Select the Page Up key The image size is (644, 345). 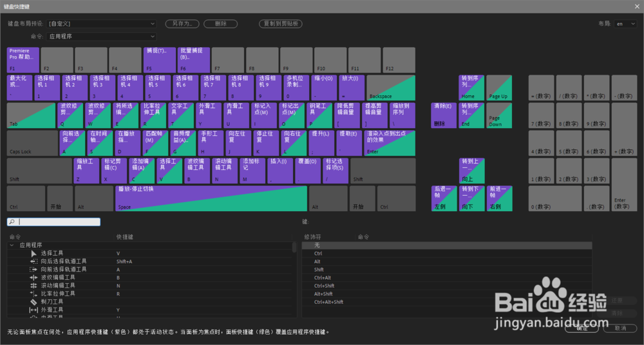(x=499, y=88)
